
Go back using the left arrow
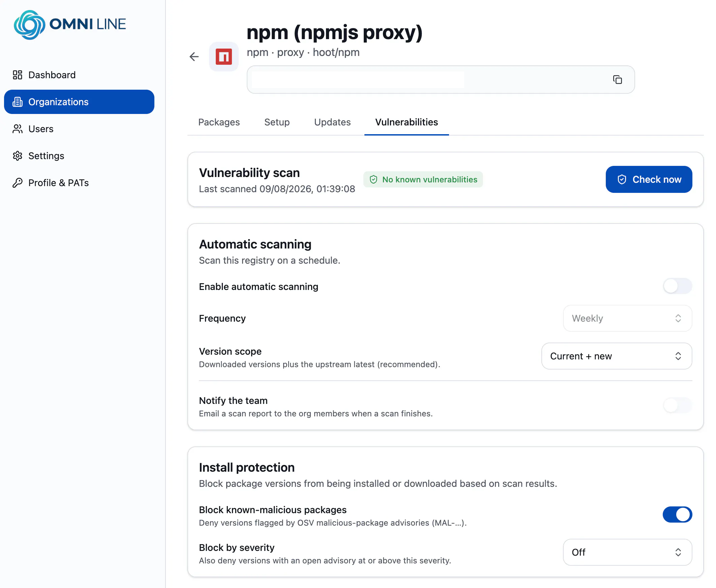pos(194,57)
